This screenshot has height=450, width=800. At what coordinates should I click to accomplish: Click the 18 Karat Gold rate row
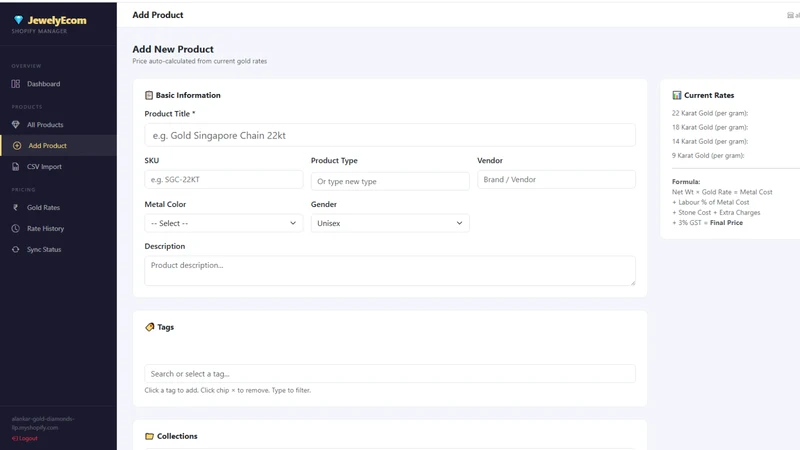tap(710, 127)
